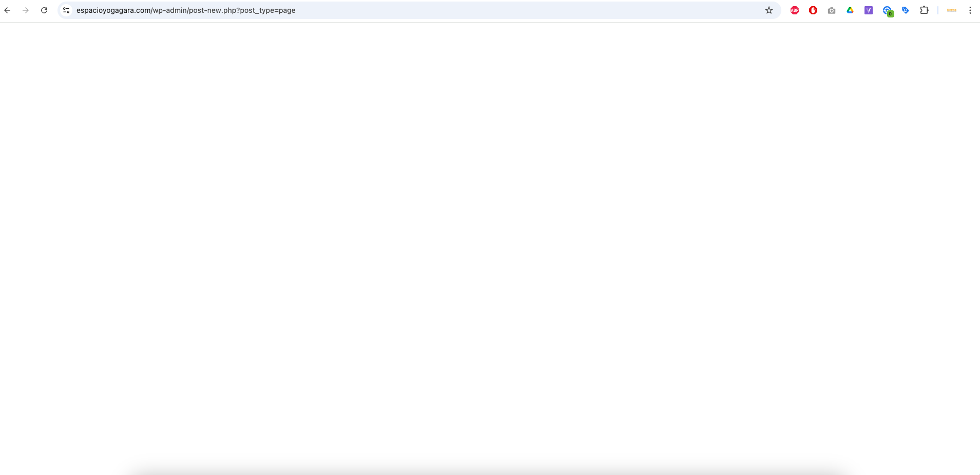View site information icon in address bar
The image size is (980, 475).
(66, 10)
